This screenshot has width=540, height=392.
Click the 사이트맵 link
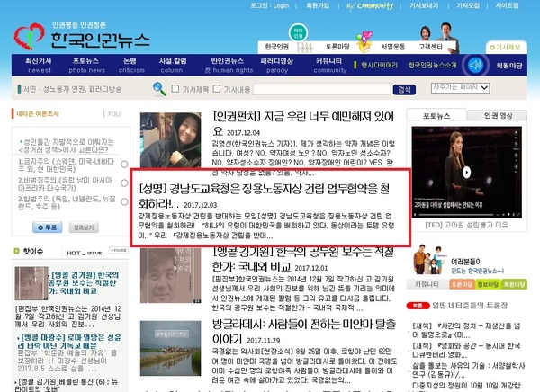pyautogui.click(x=507, y=5)
